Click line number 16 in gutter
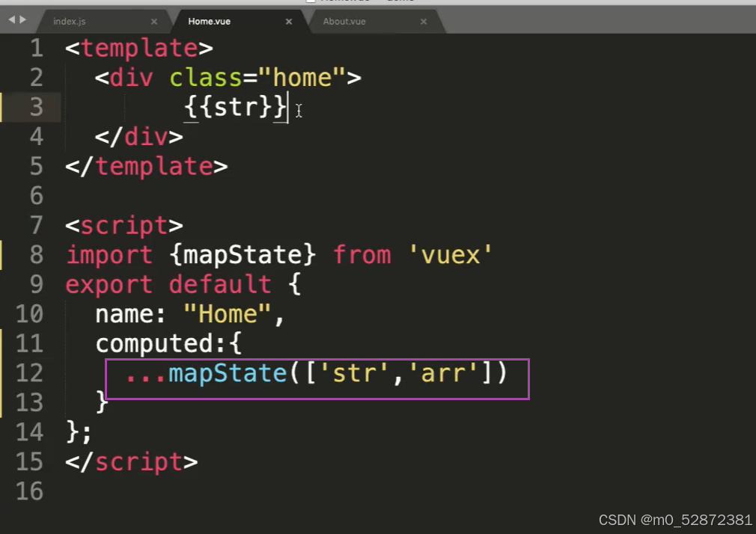 (29, 491)
